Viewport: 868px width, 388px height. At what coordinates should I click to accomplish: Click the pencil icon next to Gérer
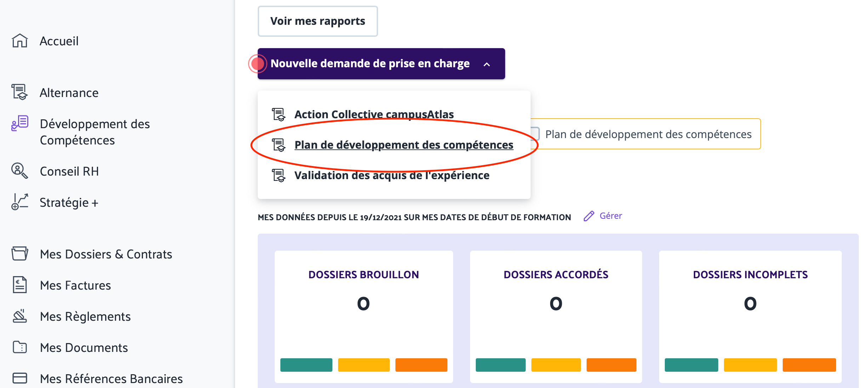pyautogui.click(x=589, y=216)
